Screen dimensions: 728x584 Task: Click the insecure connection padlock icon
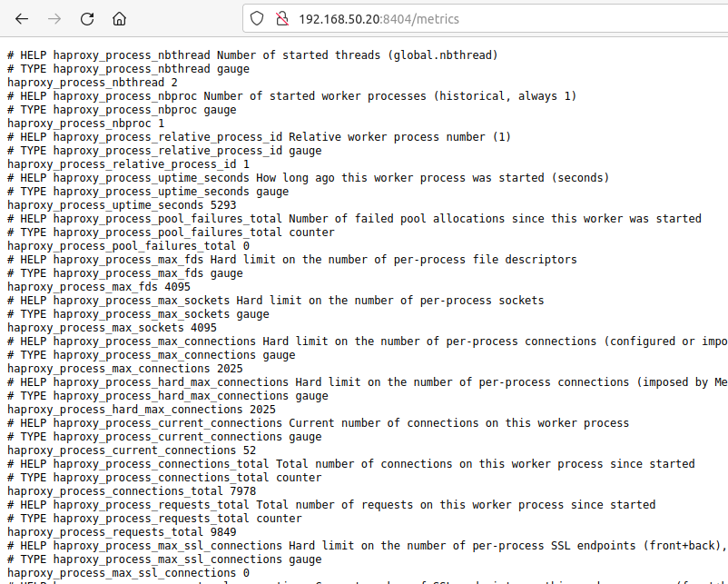(281, 18)
